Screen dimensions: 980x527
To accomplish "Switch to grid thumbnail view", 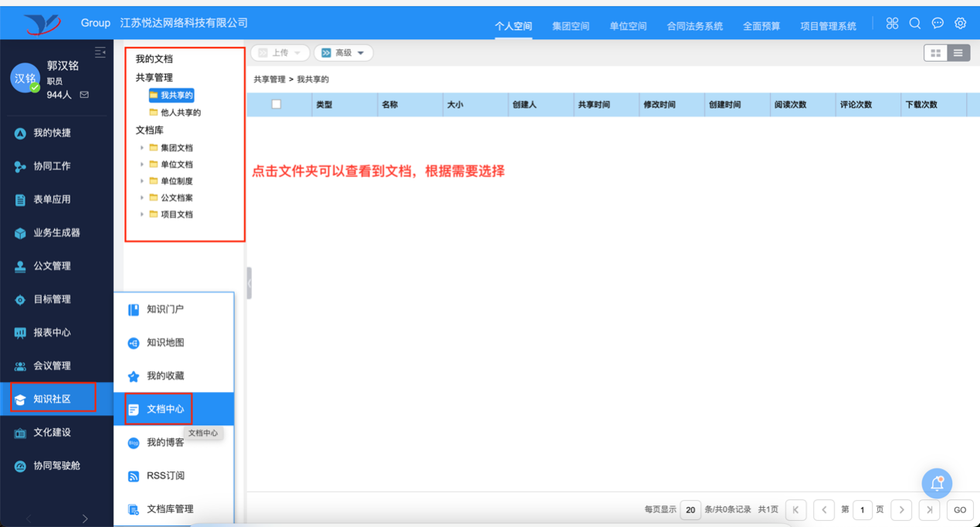I will point(936,53).
